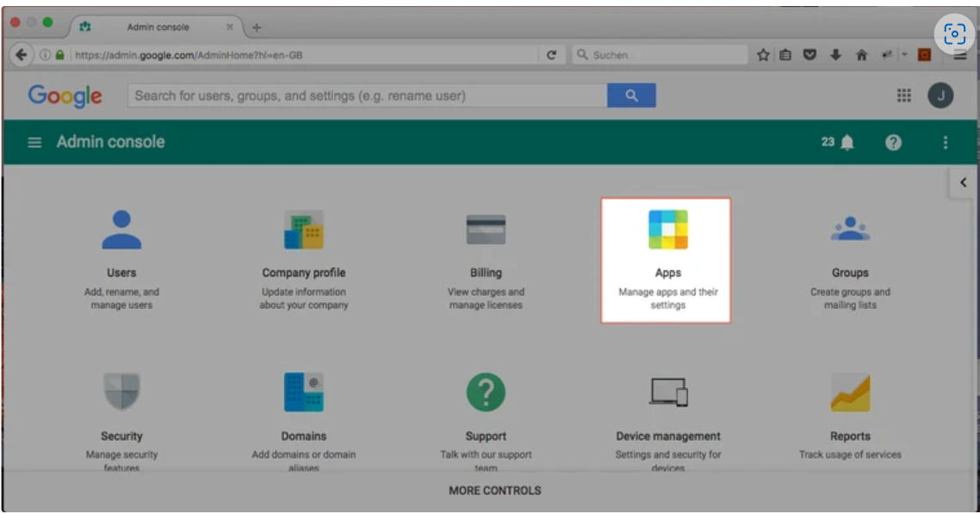Click the Admin console browser tab
980x514 pixels.
[x=158, y=28]
